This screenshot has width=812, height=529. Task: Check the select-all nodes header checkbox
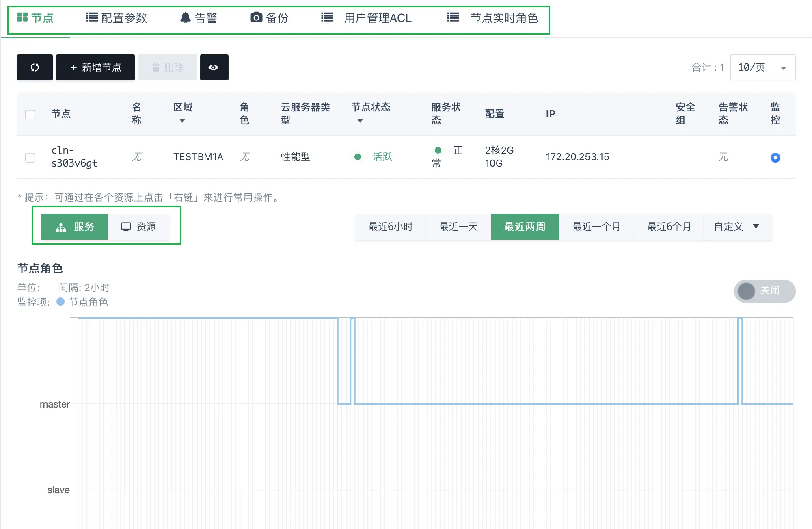[x=30, y=114]
